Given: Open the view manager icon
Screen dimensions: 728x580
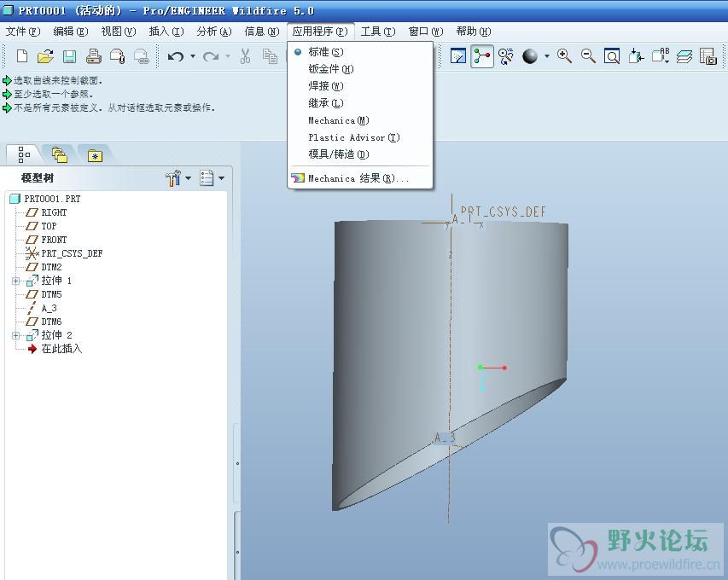Looking at the screenshot, I should coord(708,56).
